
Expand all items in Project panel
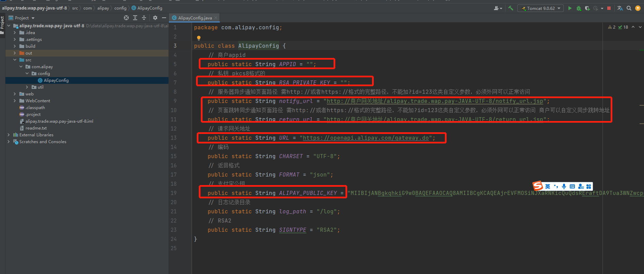click(135, 18)
